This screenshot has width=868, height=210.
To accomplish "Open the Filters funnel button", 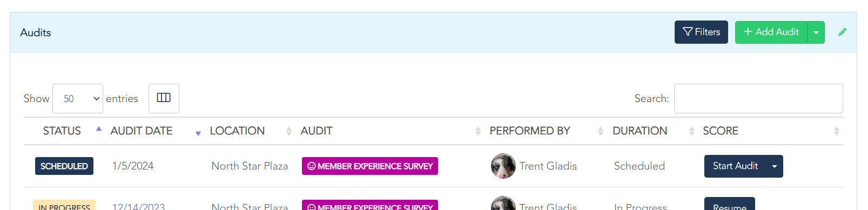I will pos(701,32).
